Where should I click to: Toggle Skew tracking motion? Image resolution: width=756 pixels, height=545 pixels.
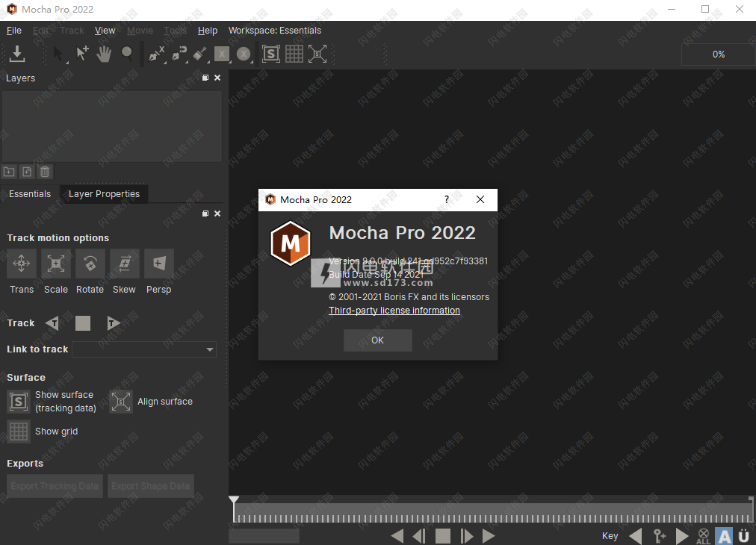pos(125,264)
